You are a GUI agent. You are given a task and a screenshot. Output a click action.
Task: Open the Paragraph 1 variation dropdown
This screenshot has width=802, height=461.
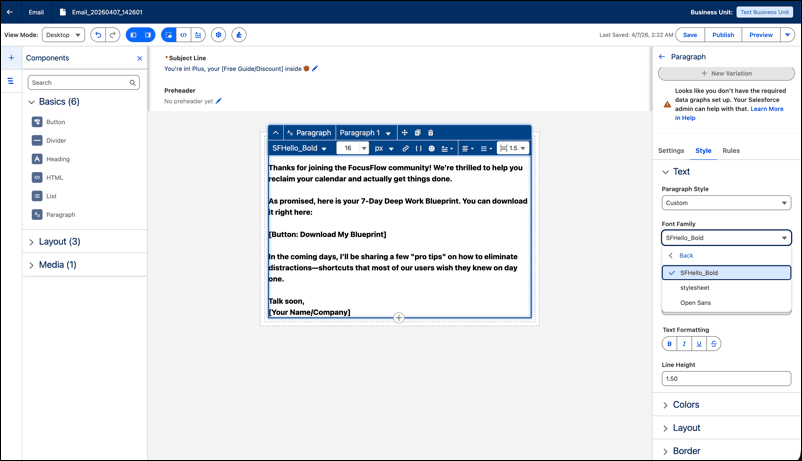(x=365, y=133)
